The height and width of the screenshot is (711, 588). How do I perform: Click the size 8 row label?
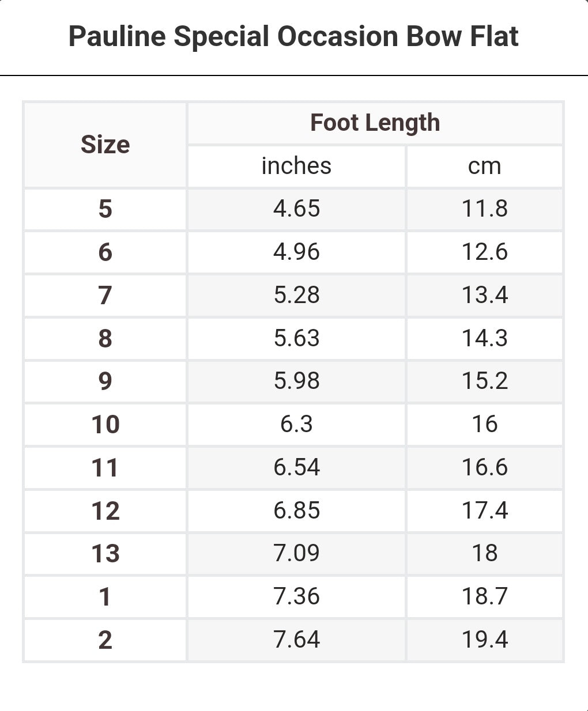click(x=105, y=338)
